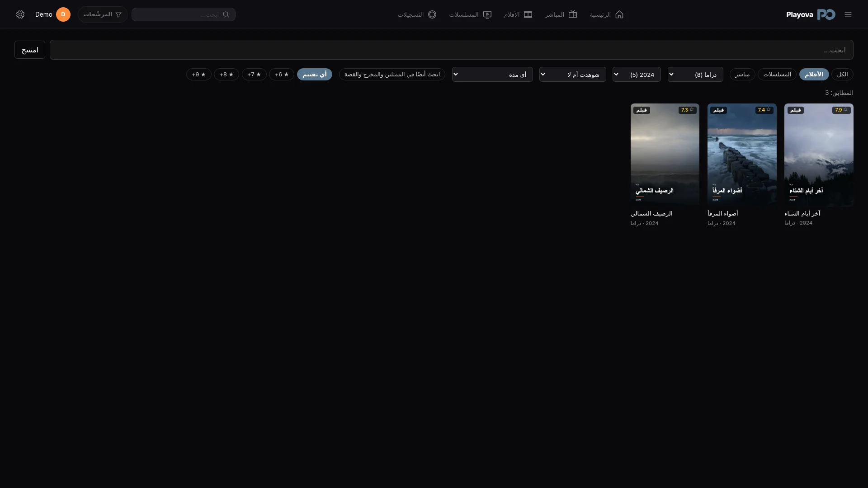Click the large ابحث search field
Screen dimensions: 868x488
click(x=452, y=50)
